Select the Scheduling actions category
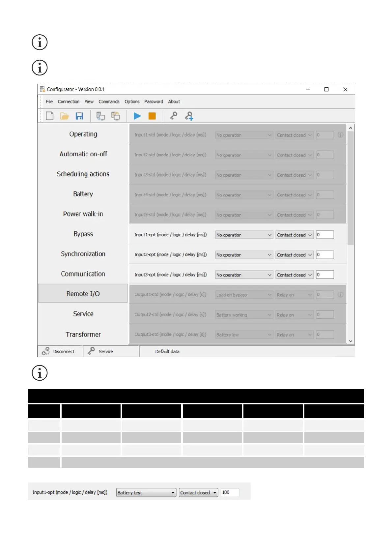The image size is (392, 555). click(x=83, y=174)
